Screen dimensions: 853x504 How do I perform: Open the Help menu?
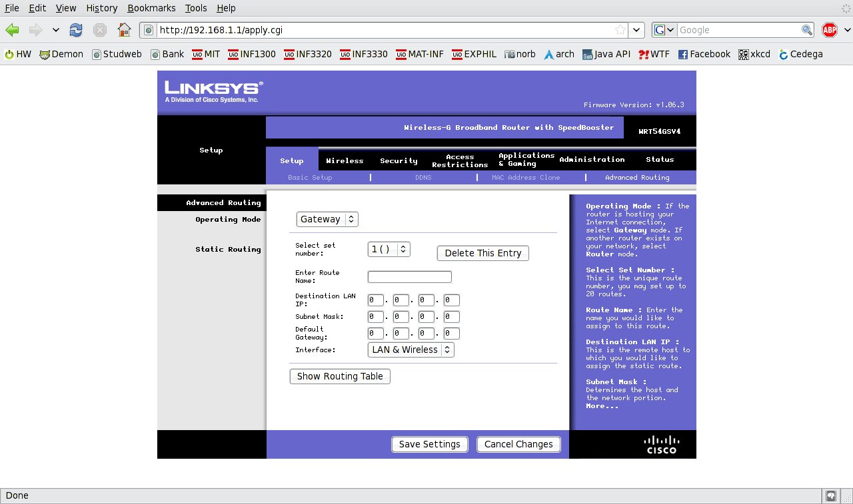[x=227, y=8]
